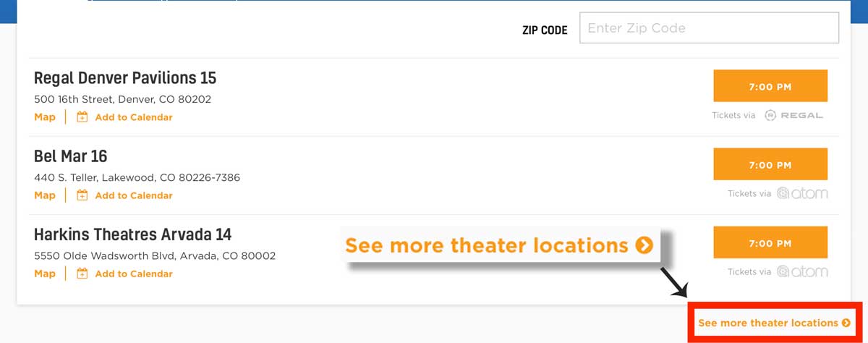This screenshot has height=343, width=868.
Task: Click the Zip Code input field
Action: [709, 28]
